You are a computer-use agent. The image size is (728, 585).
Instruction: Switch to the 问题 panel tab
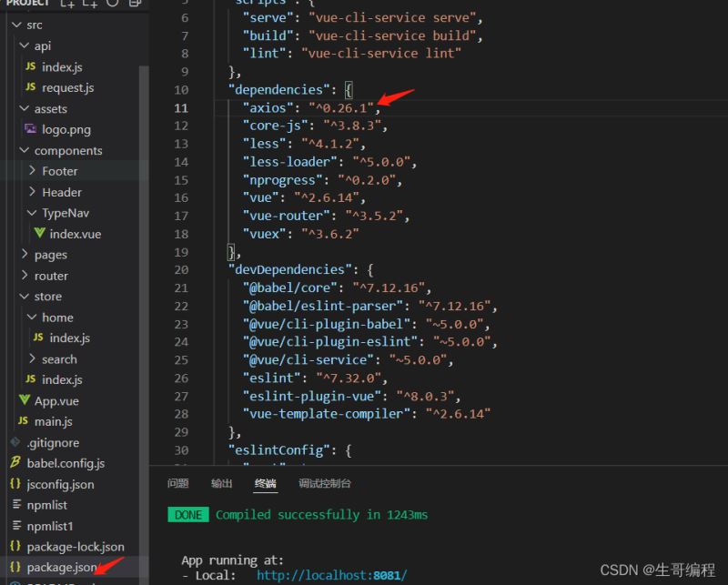click(x=178, y=483)
